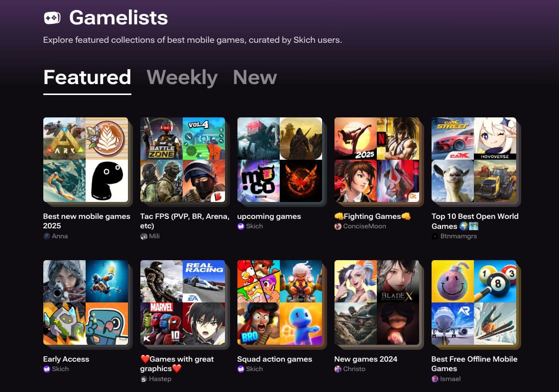559x392 pixels.
Task: Click Anna's user avatar
Action: (x=46, y=236)
